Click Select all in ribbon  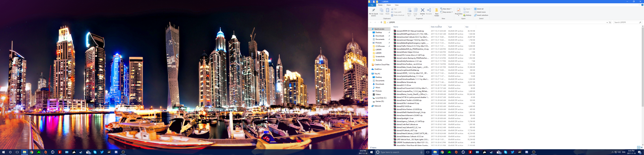click(x=479, y=9)
